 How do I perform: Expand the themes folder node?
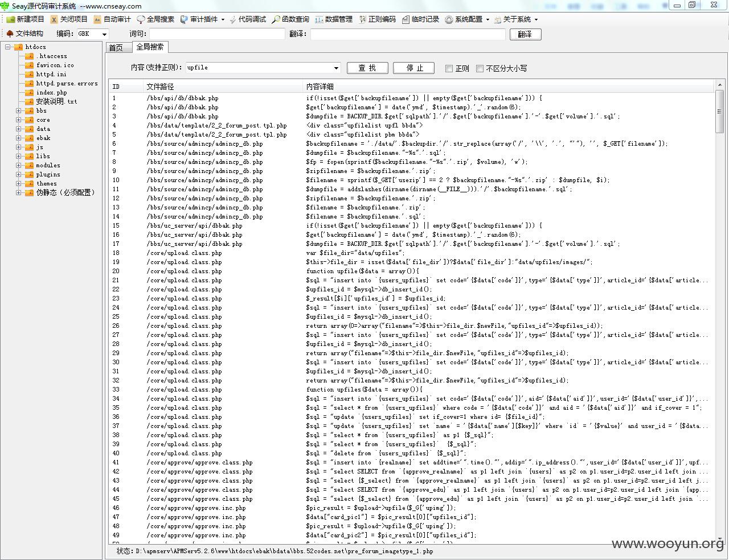pyautogui.click(x=18, y=184)
